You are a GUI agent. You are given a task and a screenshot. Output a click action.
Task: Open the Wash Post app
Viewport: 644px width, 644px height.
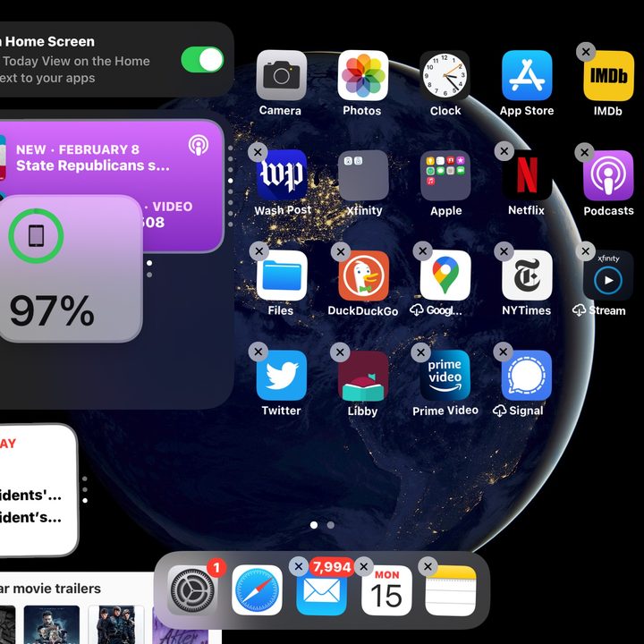(282, 175)
